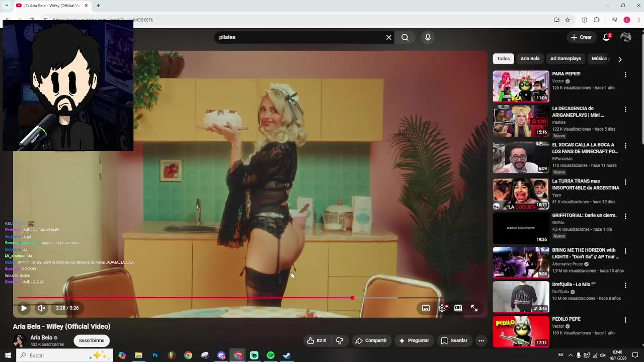Image resolution: width=644 pixels, height=362 pixels.
Task: Click the progress bar scrubber dot
Action: (x=352, y=298)
